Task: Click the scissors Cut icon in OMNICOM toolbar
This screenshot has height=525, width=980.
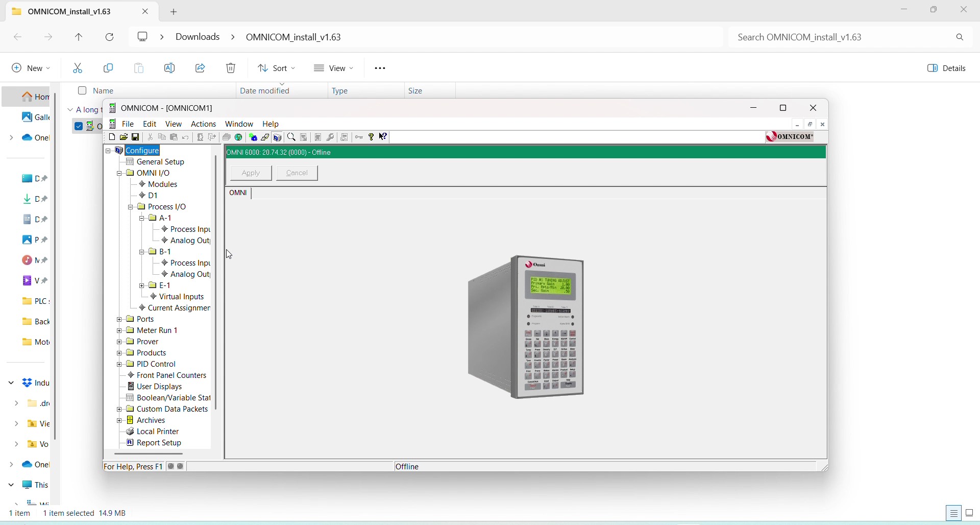Action: (151, 137)
